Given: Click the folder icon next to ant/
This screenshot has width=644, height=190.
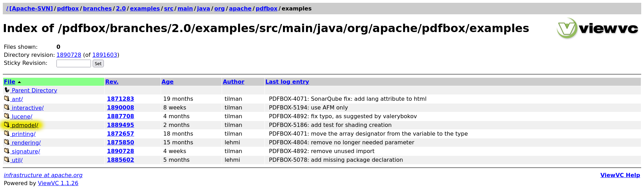Looking at the screenshot, I should 7,99.
